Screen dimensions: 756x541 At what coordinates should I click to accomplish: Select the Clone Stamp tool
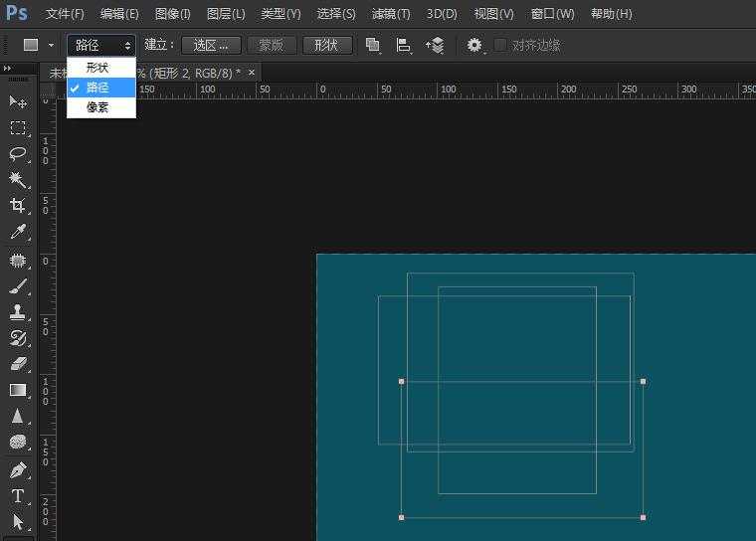coord(18,312)
